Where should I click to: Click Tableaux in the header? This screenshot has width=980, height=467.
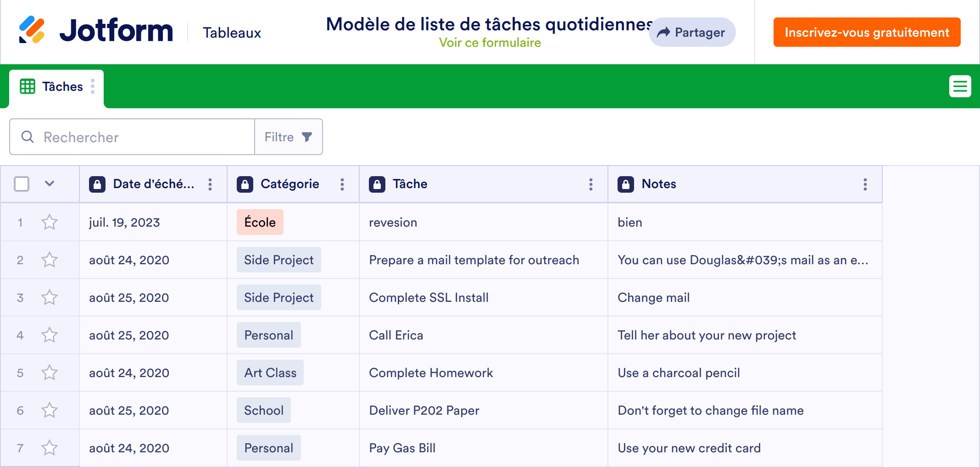pos(232,33)
